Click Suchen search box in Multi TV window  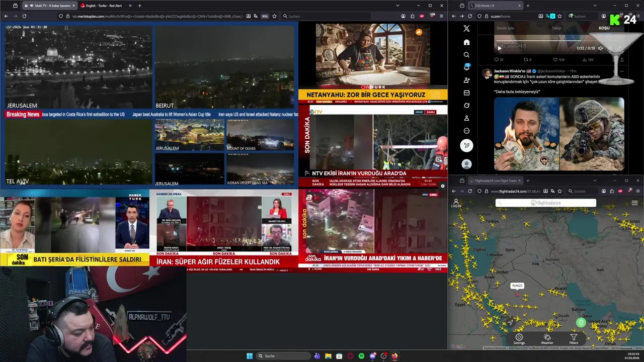pyautogui.click(x=327, y=16)
